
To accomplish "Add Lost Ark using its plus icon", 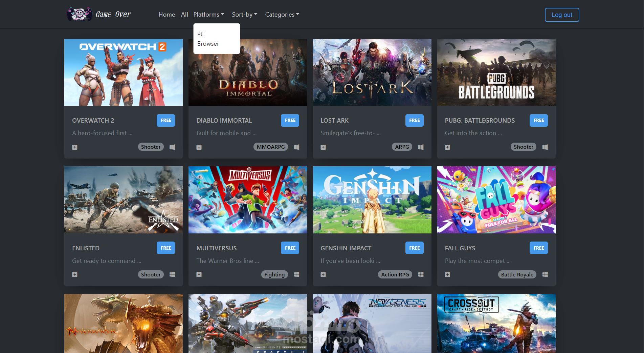I will (x=323, y=147).
